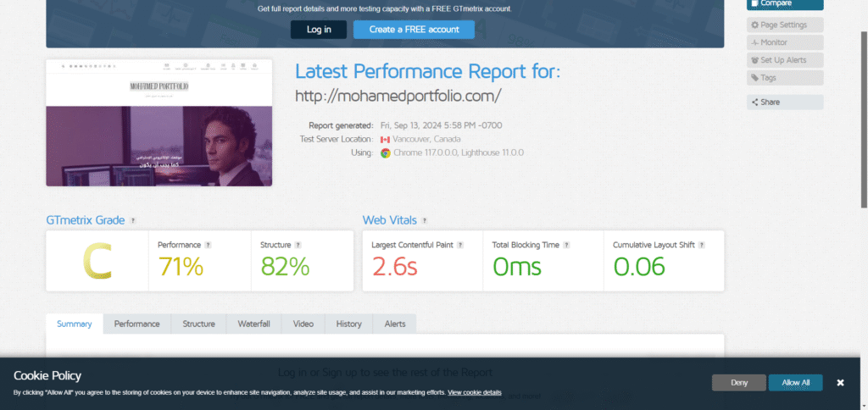Click the report generated date text

[441, 125]
